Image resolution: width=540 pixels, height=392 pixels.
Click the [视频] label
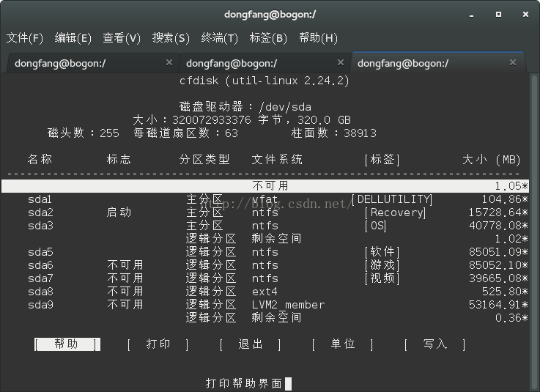point(382,278)
